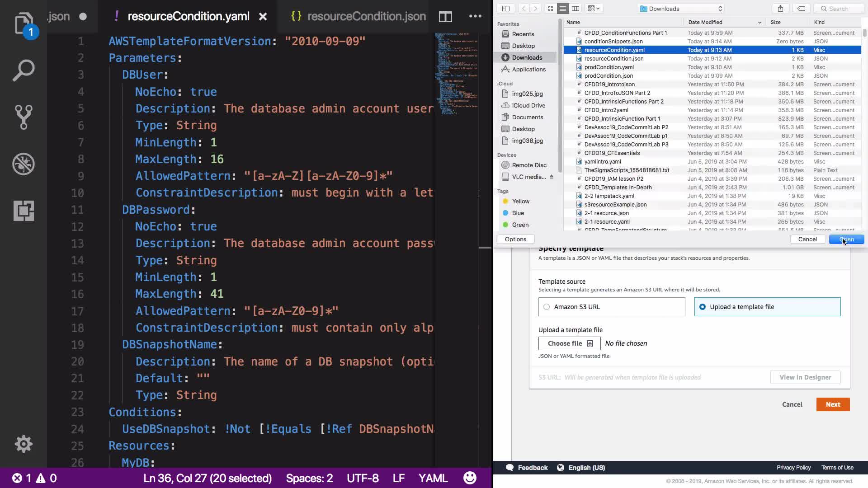The height and width of the screenshot is (488, 868).
Task: Open the Extensions view icon
Action: pyautogui.click(x=24, y=211)
